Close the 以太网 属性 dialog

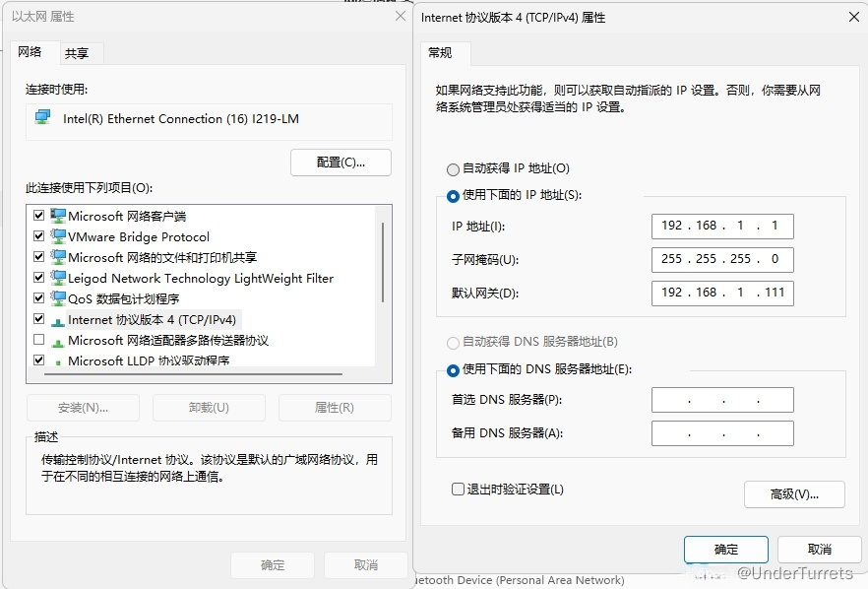[x=400, y=17]
